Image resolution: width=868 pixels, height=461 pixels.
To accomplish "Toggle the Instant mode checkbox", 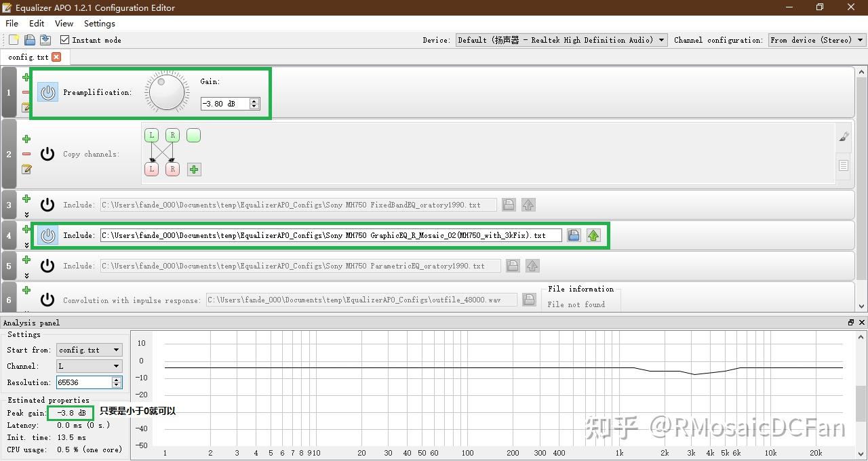I will coord(62,39).
